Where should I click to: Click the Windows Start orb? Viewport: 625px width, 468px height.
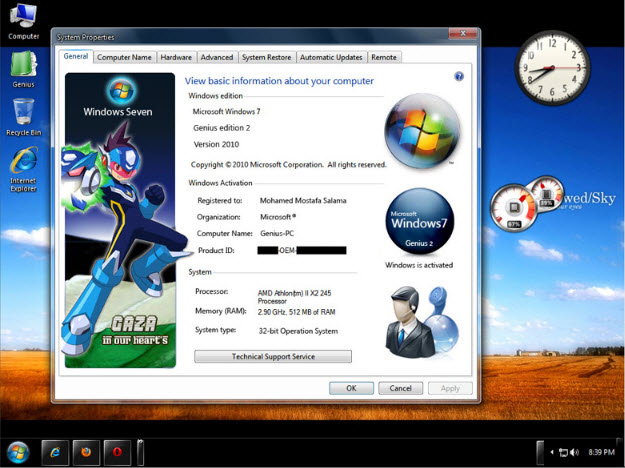[18, 453]
